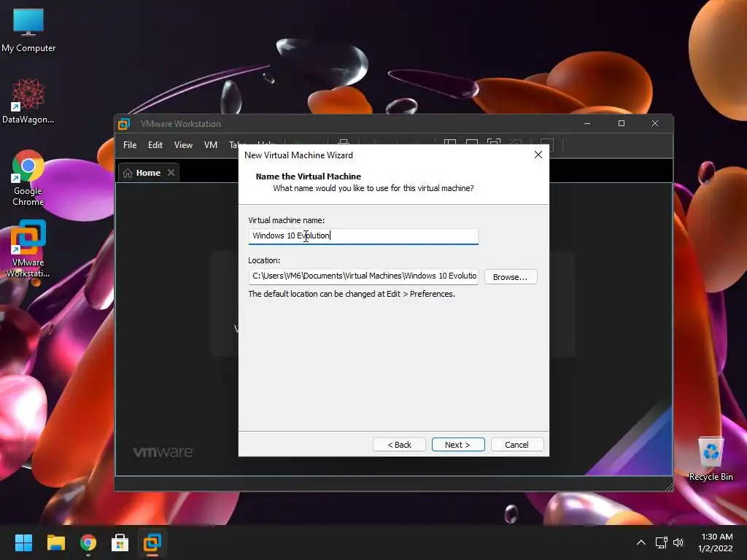Open the Edit menu in VMware Workstation
The height and width of the screenshot is (560, 747).
pos(155,145)
